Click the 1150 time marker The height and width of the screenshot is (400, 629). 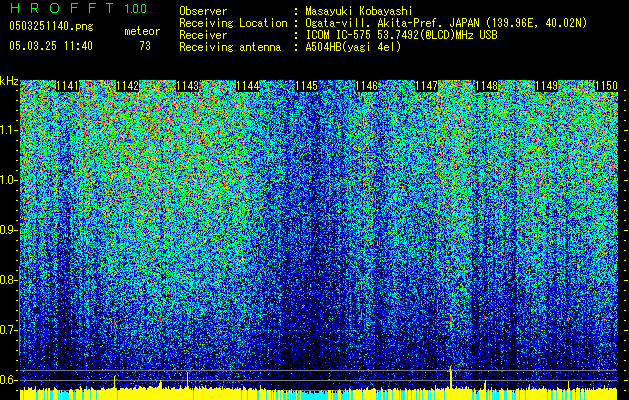click(x=606, y=86)
